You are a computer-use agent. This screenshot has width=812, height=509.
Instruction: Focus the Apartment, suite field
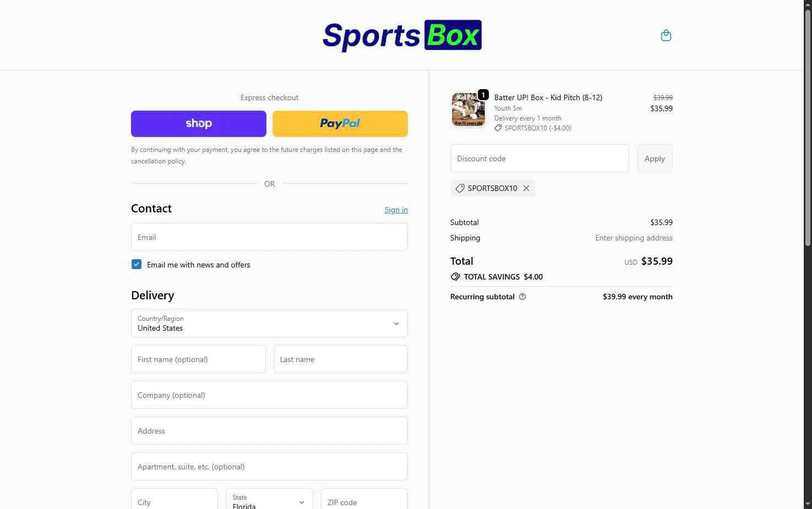pyautogui.click(x=269, y=467)
